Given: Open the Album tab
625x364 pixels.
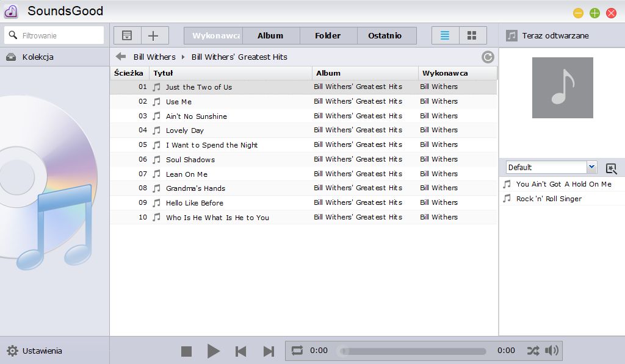Looking at the screenshot, I should [x=270, y=35].
